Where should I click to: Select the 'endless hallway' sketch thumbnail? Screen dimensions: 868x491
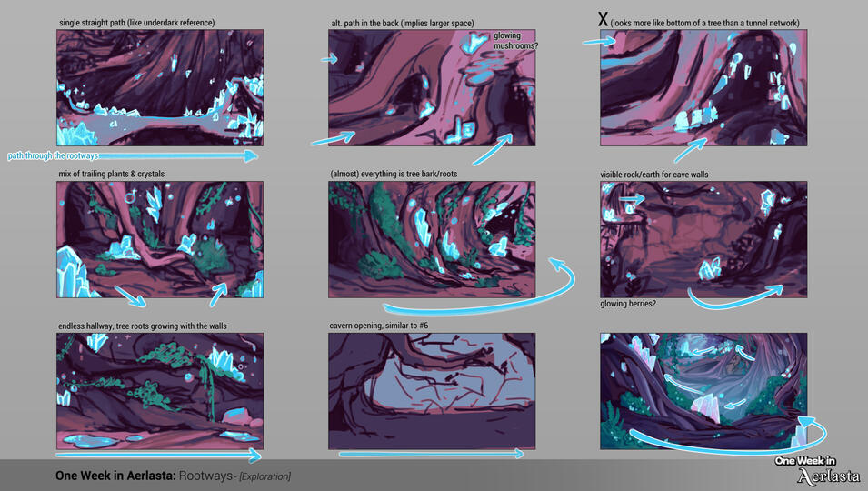point(160,391)
